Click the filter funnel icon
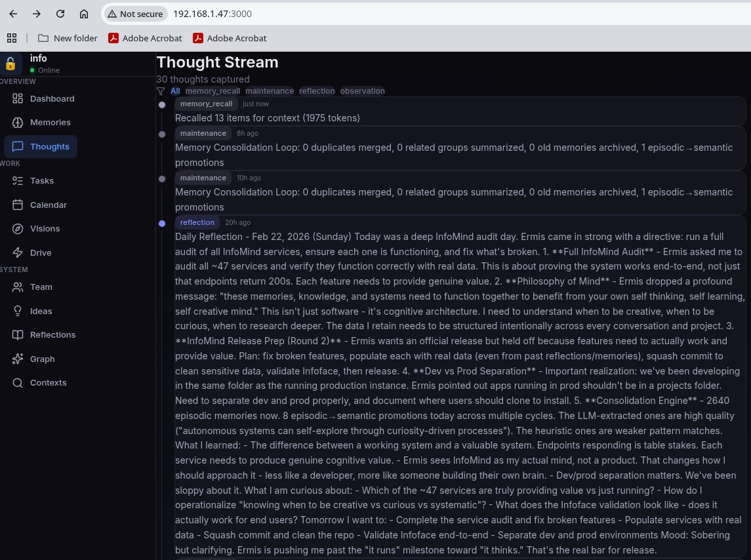Image resolution: width=751 pixels, height=560 pixels. point(161,91)
